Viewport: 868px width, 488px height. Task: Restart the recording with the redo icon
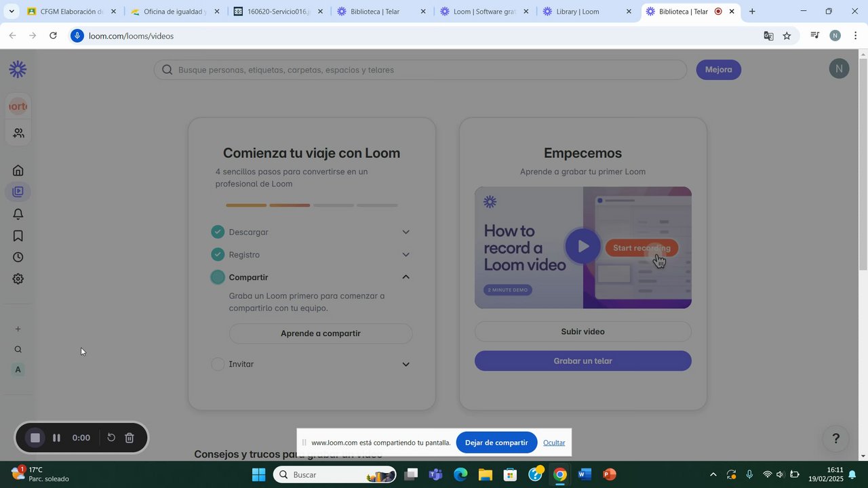[111, 438]
